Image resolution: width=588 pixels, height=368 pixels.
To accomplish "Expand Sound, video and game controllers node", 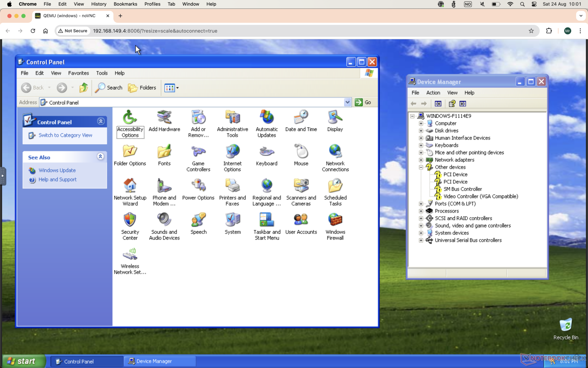I will (421, 226).
